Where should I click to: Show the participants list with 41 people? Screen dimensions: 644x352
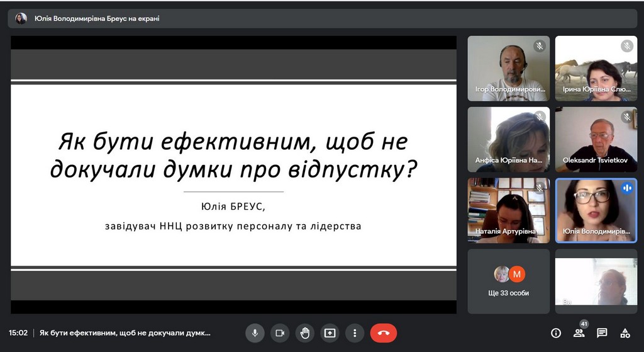tap(579, 333)
